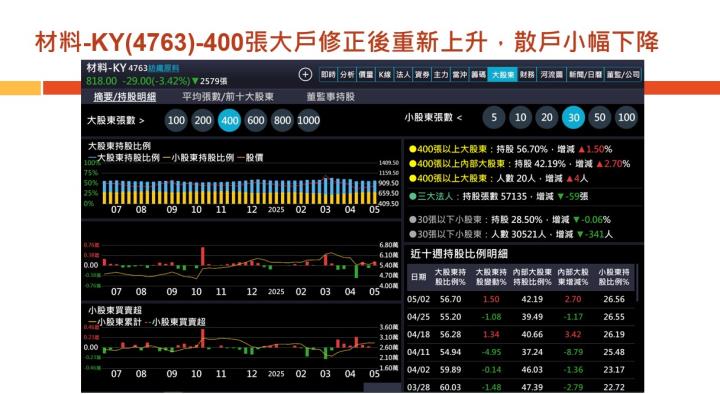Choose the selected 400 large shareholder option
Screen dimensions: 720x394
point(230,120)
